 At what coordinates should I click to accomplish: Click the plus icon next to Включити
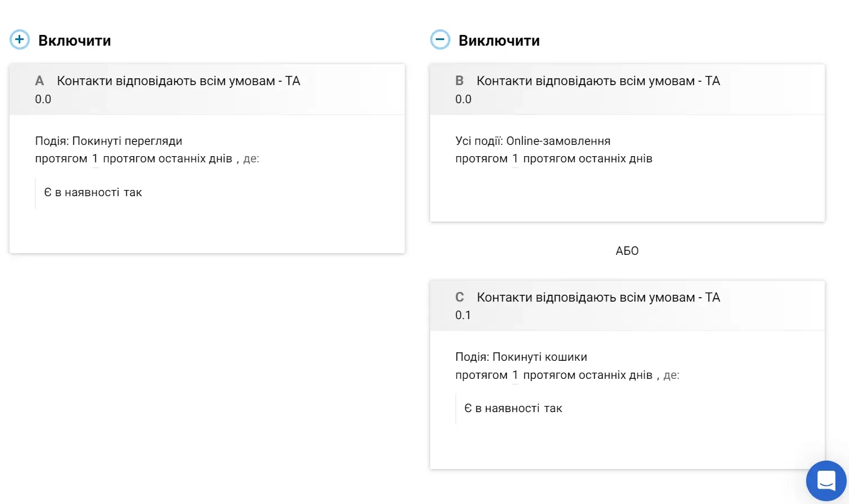(20, 39)
